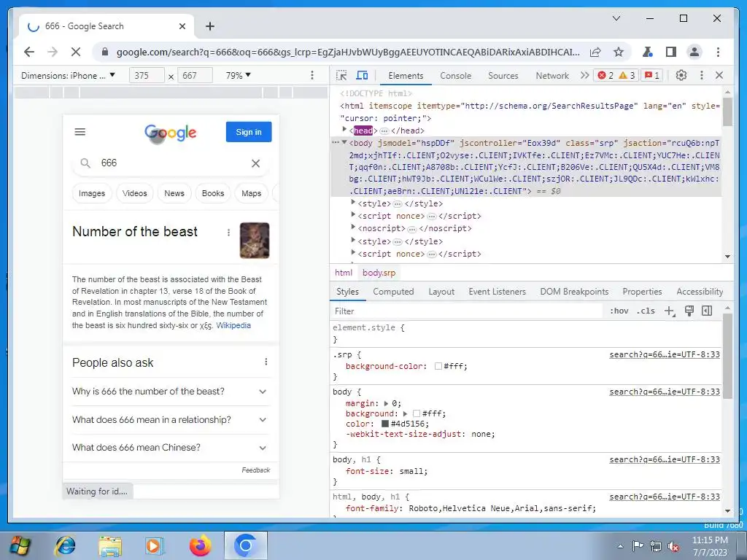Select the Images filter chip
This screenshot has width=747, height=560.
click(92, 193)
